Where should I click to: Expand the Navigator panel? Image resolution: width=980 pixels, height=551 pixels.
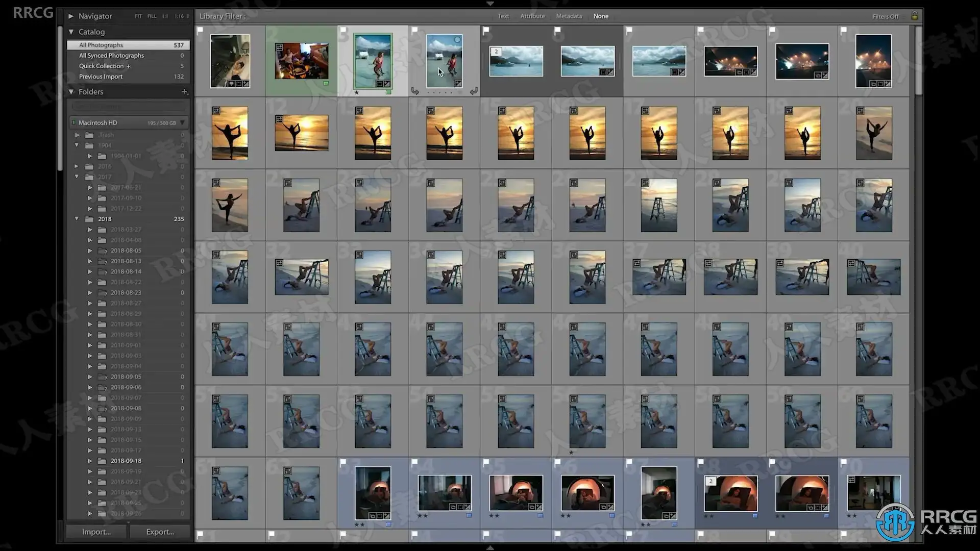click(x=71, y=16)
